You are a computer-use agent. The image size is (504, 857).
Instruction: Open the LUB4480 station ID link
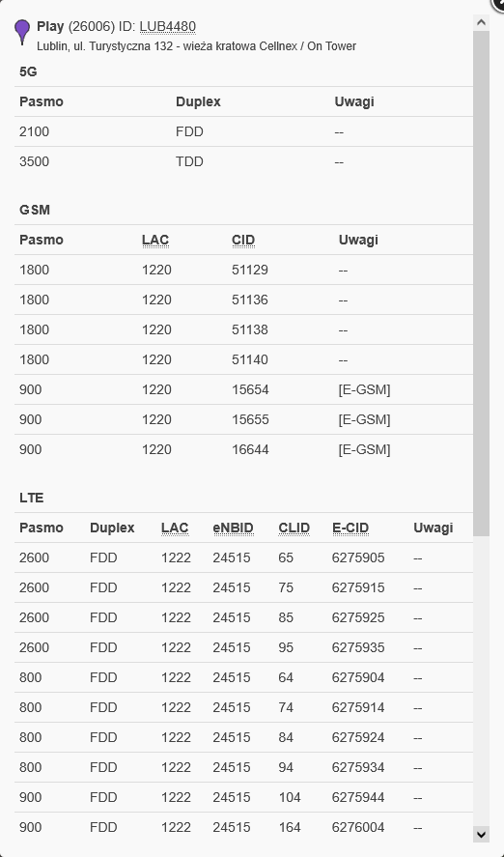[168, 27]
